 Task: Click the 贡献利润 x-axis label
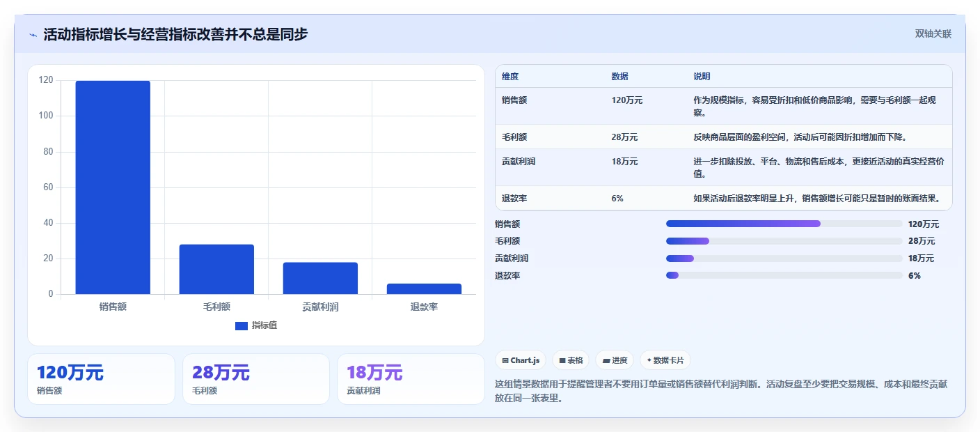pos(320,307)
